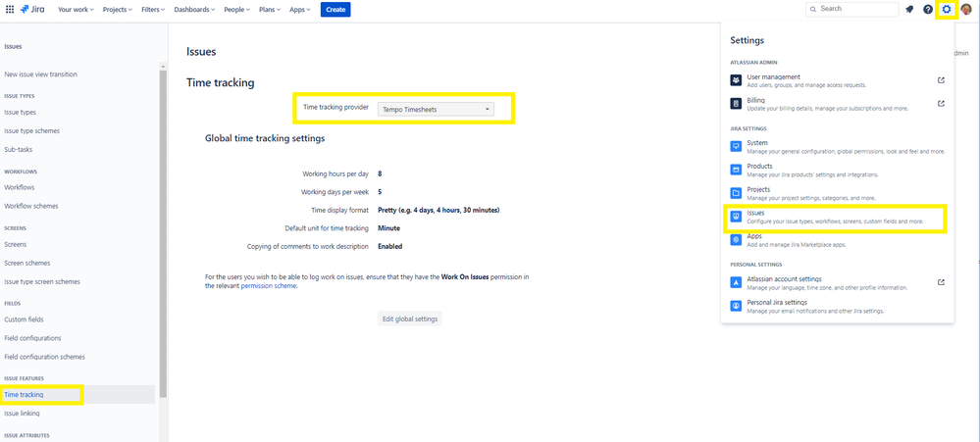Click the Jira logo

[x=33, y=10]
